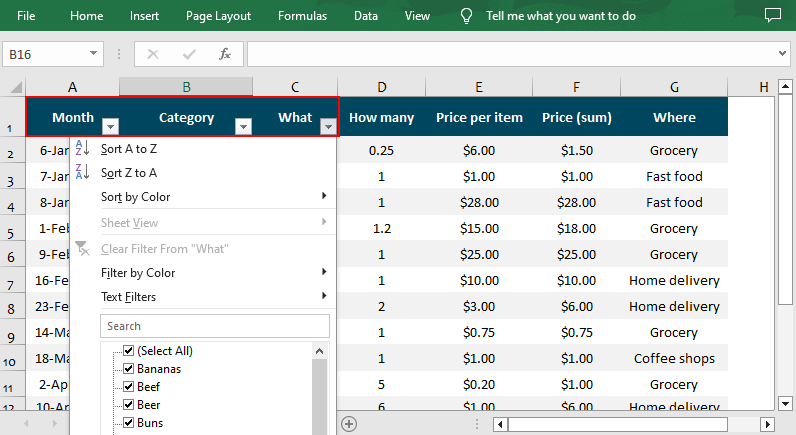
Task: Select column D header
Action: pyautogui.click(x=382, y=87)
